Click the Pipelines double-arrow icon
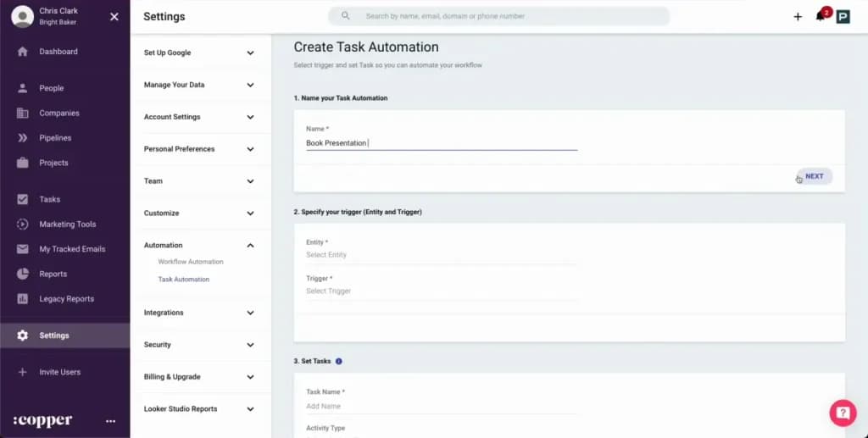868x438 pixels. [x=22, y=138]
